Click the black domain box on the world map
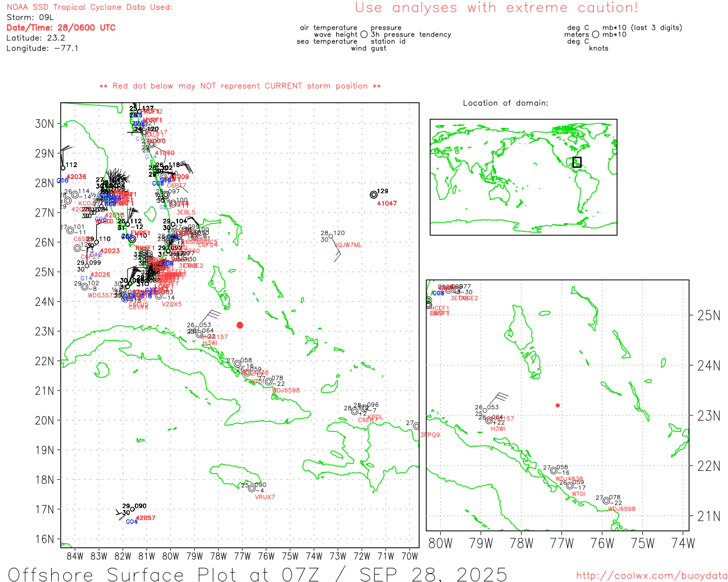The height and width of the screenshot is (582, 728). pos(577,162)
